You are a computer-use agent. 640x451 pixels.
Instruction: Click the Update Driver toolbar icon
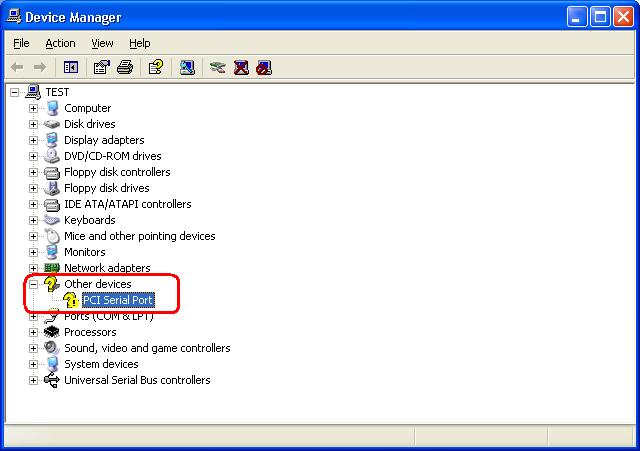[x=218, y=67]
